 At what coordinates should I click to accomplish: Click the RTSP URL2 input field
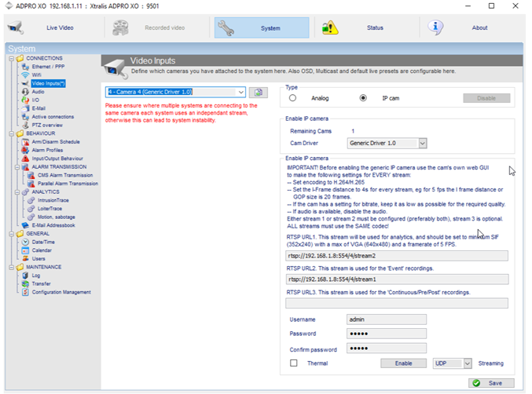(397, 279)
